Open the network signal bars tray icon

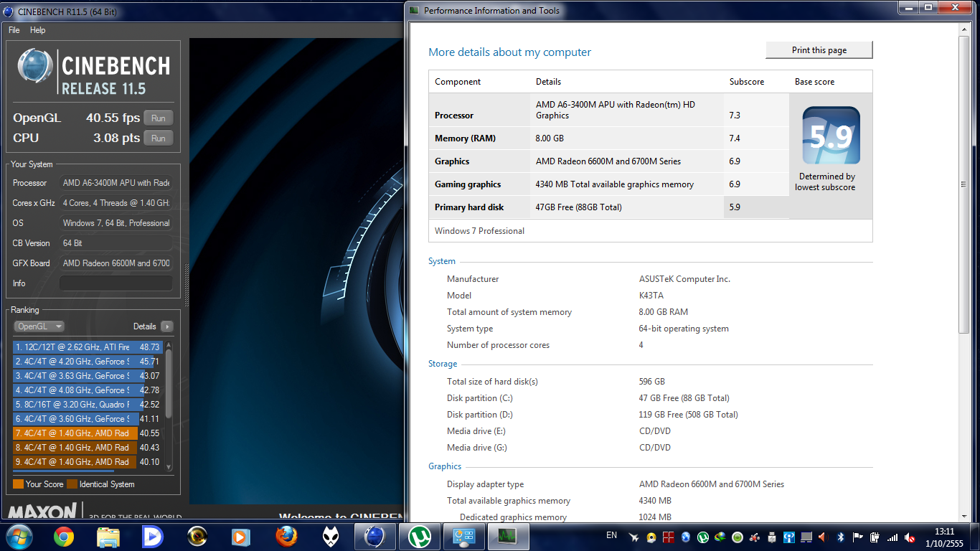[892, 537]
